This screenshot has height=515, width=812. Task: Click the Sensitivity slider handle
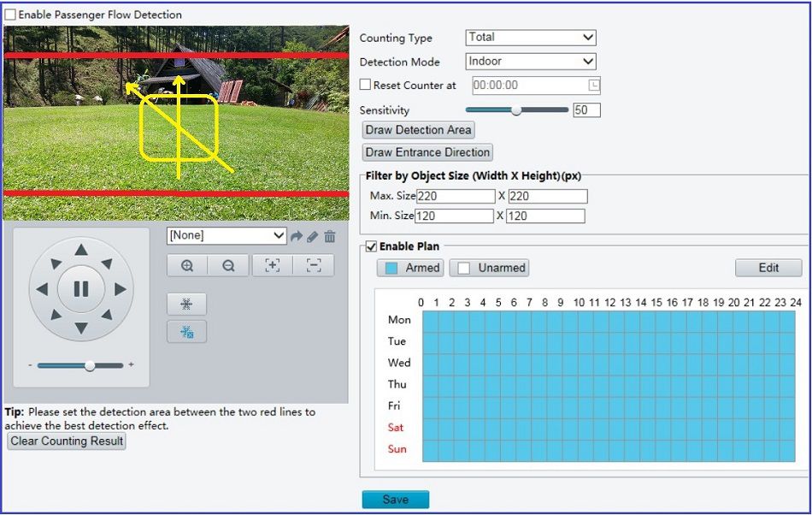[x=516, y=110]
